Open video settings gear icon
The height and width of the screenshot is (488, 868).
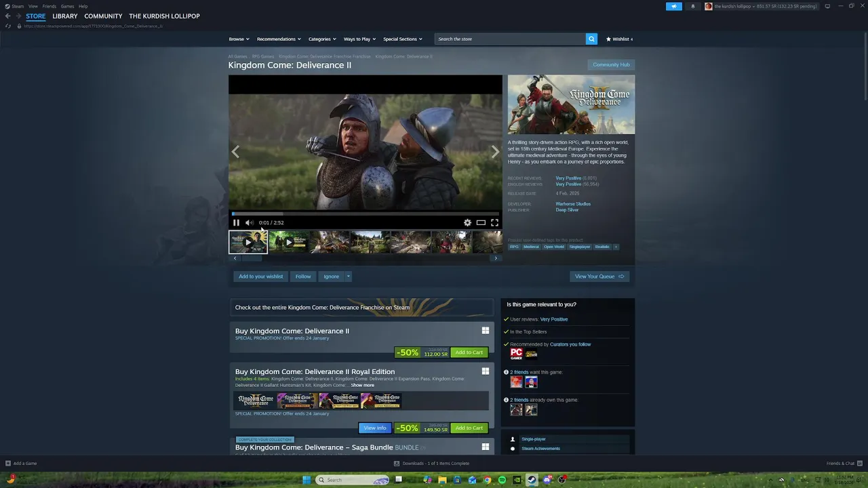[467, 222]
